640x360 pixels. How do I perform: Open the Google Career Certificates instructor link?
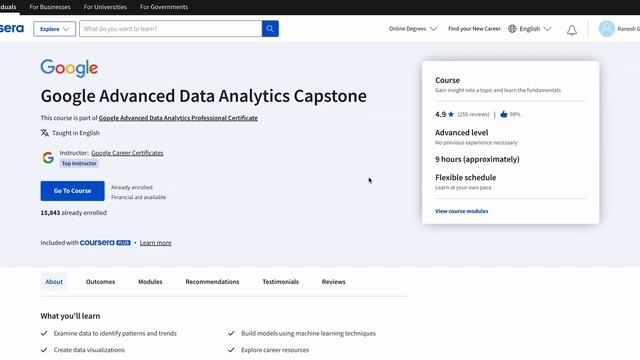[127, 153]
